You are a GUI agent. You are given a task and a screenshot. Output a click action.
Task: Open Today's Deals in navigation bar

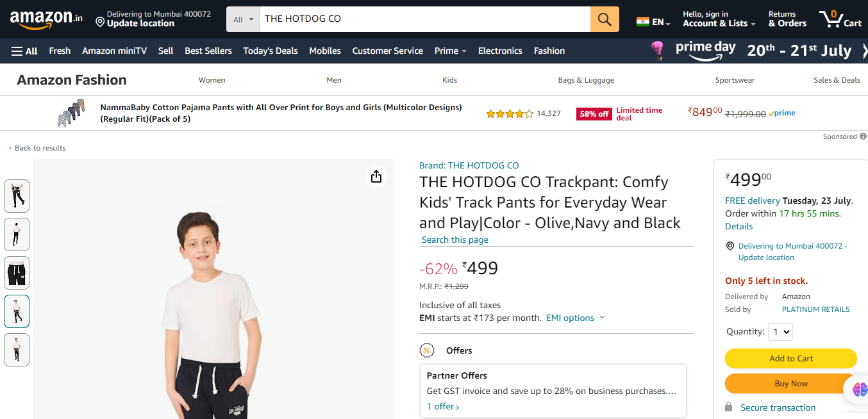click(x=271, y=51)
